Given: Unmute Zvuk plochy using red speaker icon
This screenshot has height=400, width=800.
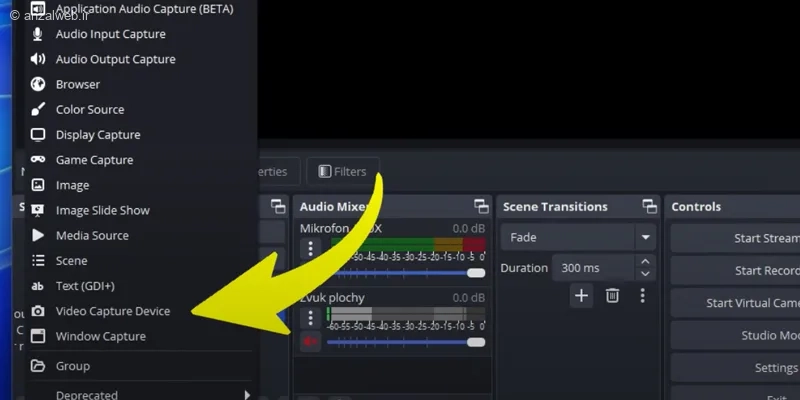Looking at the screenshot, I should (x=311, y=342).
